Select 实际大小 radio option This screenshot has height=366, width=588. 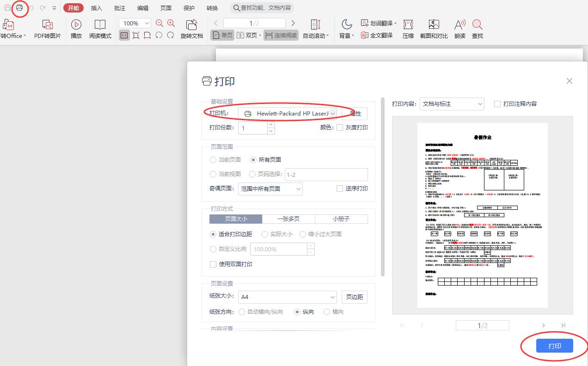click(265, 234)
